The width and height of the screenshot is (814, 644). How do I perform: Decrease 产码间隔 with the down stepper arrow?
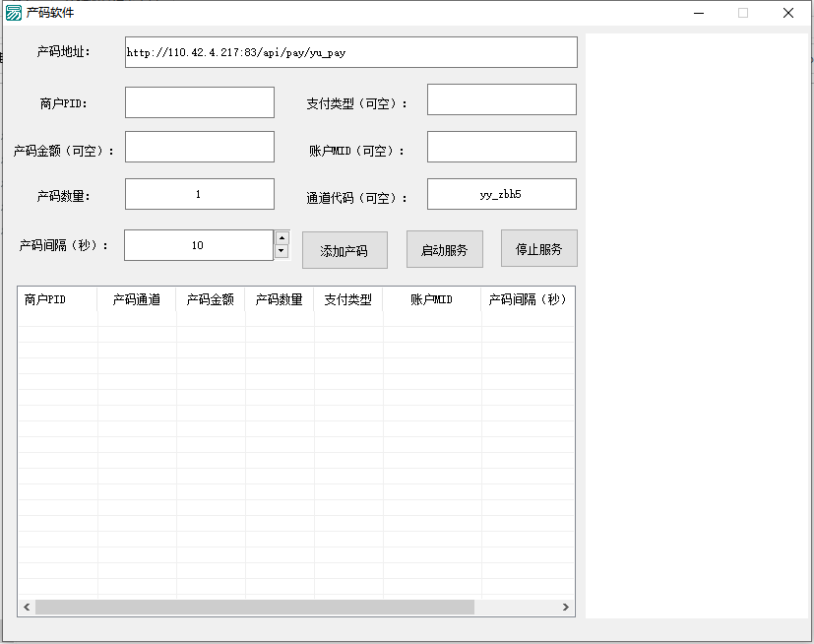(x=280, y=251)
